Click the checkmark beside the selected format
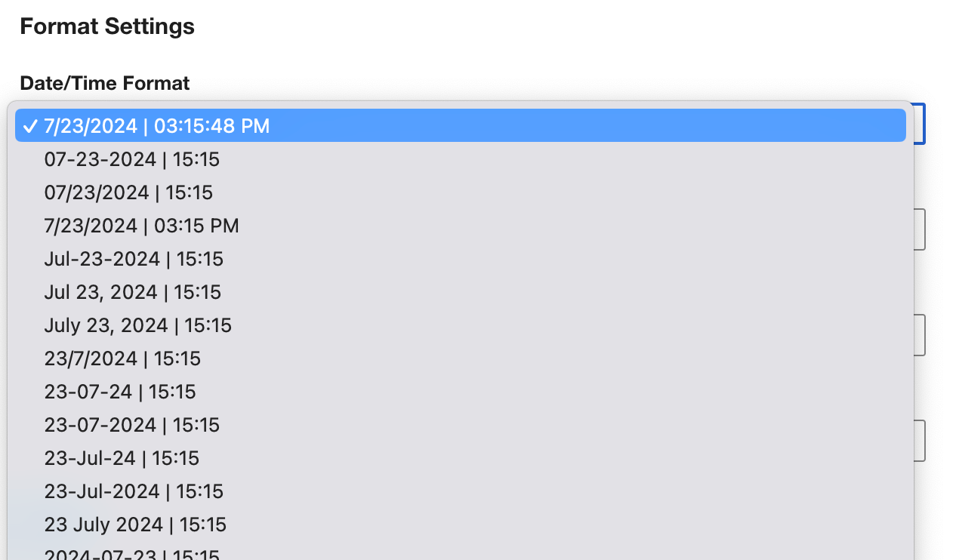 30,126
